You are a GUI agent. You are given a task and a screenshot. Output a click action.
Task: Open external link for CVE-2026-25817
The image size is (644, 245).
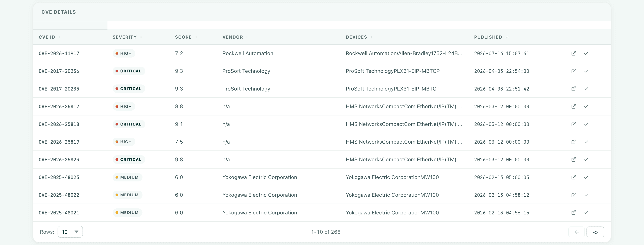pyautogui.click(x=574, y=106)
